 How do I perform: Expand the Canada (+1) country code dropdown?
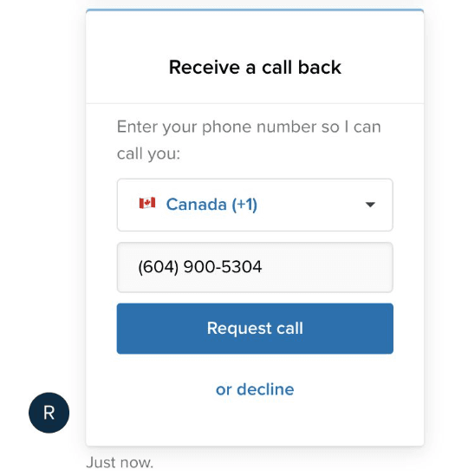(255, 205)
